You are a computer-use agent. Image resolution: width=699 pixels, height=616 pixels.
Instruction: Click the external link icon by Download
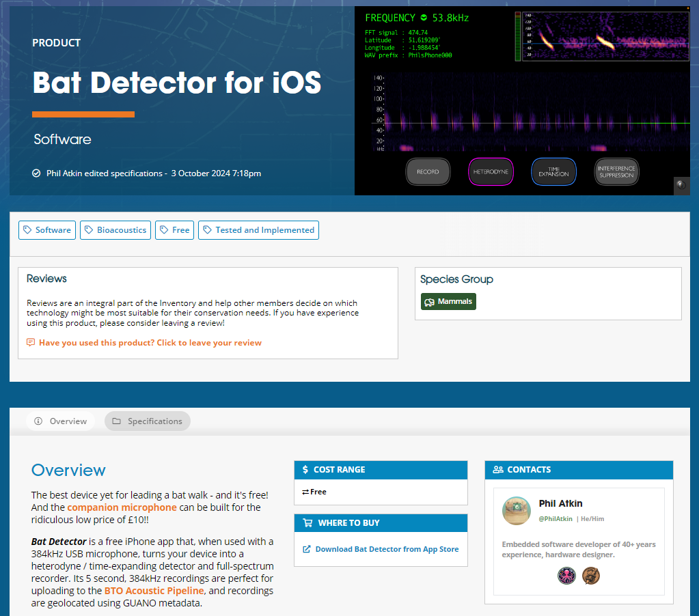307,549
